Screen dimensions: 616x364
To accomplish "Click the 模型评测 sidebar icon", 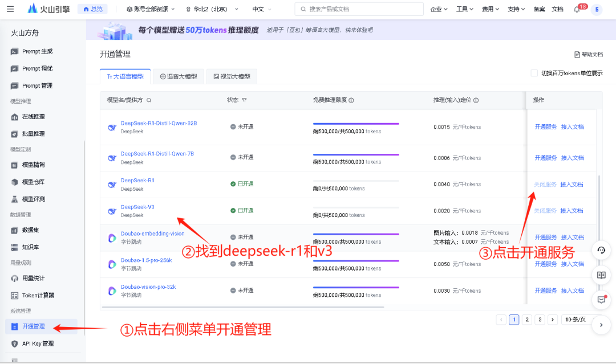I will pos(14,199).
